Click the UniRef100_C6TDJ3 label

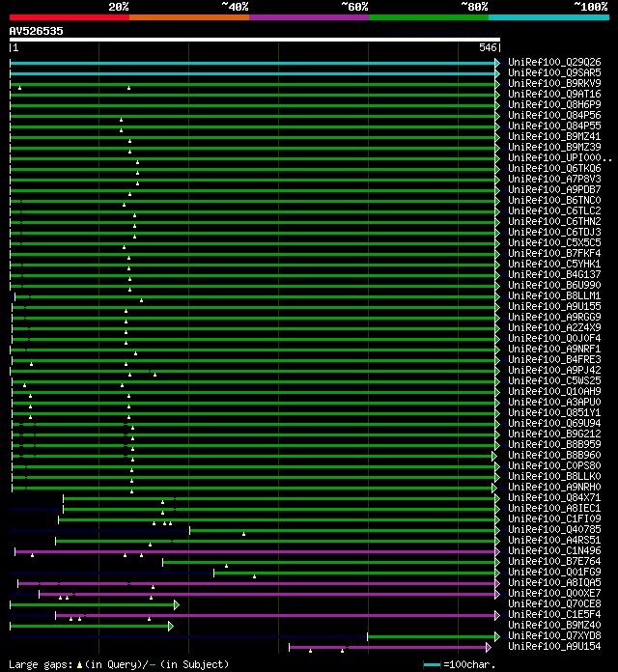coord(554,232)
